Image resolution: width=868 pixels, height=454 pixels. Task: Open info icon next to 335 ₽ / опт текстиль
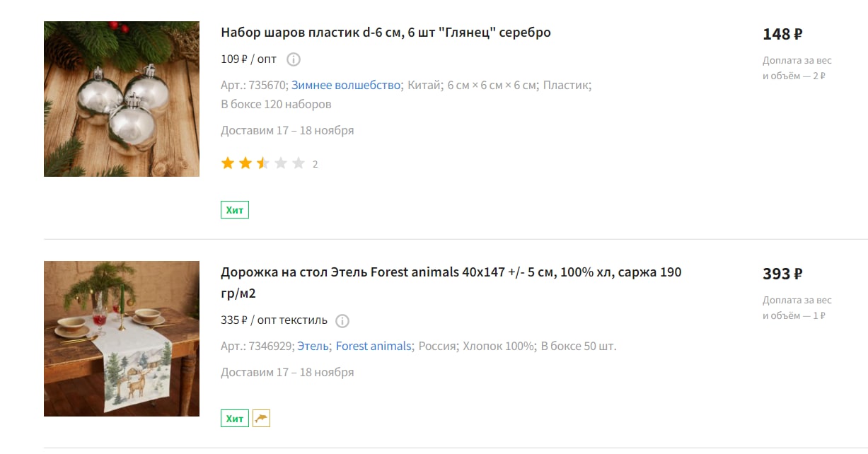pyautogui.click(x=342, y=321)
